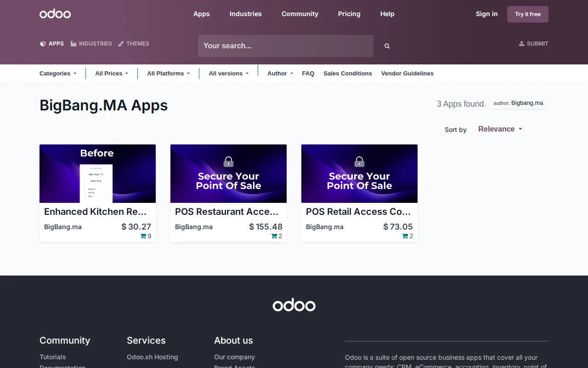Open Sales Conditions page

click(348, 74)
